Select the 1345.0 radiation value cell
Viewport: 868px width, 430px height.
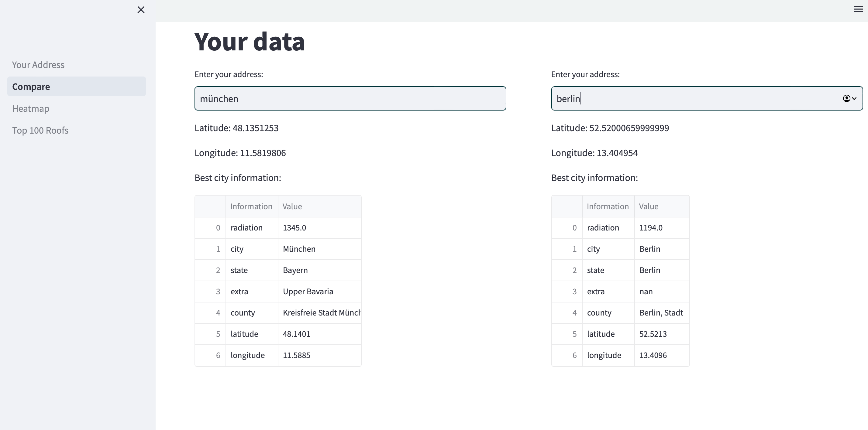(319, 228)
